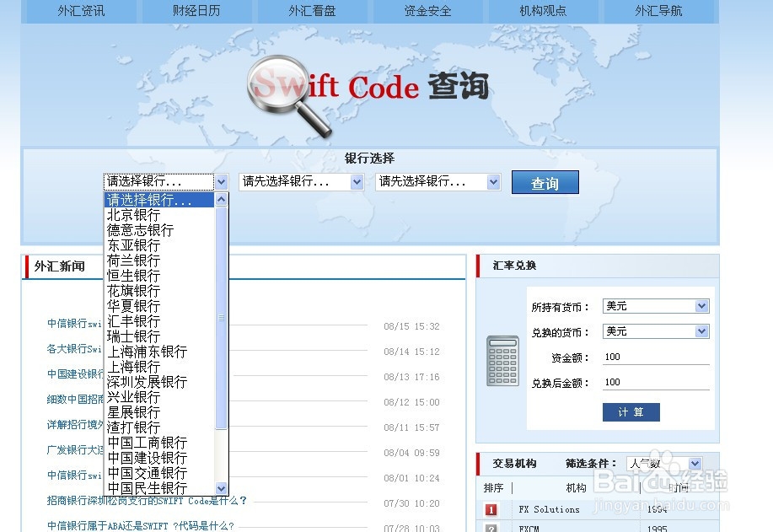This screenshot has height=532, width=773.
Task: Open 细数中国招商 news link
Action: (x=75, y=399)
